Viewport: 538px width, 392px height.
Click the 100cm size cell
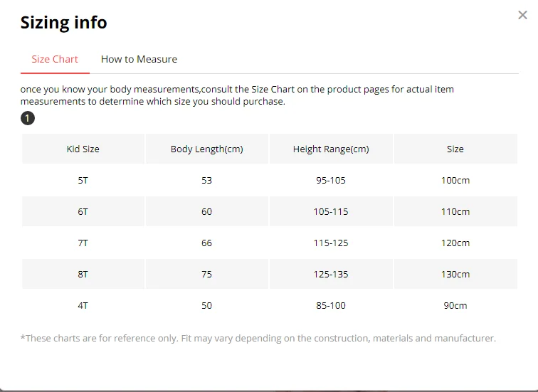[x=455, y=180]
